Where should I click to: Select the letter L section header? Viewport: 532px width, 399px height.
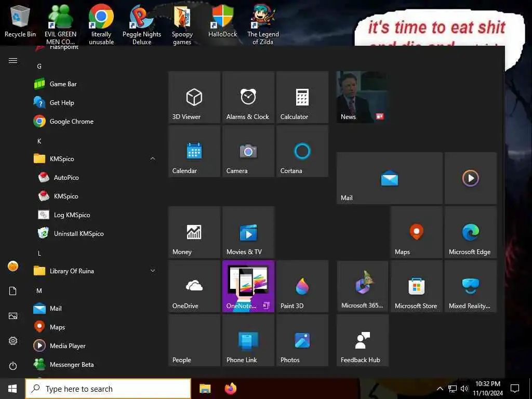tap(39, 253)
